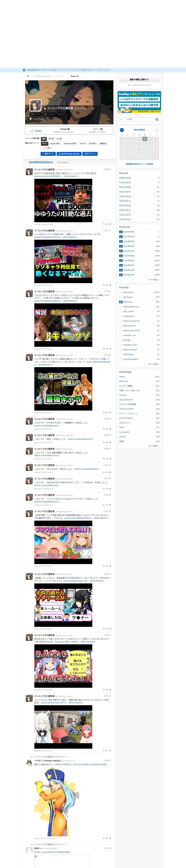Show all Archives with すべて表示
This screenshot has height=868, width=186.
(154, 280)
